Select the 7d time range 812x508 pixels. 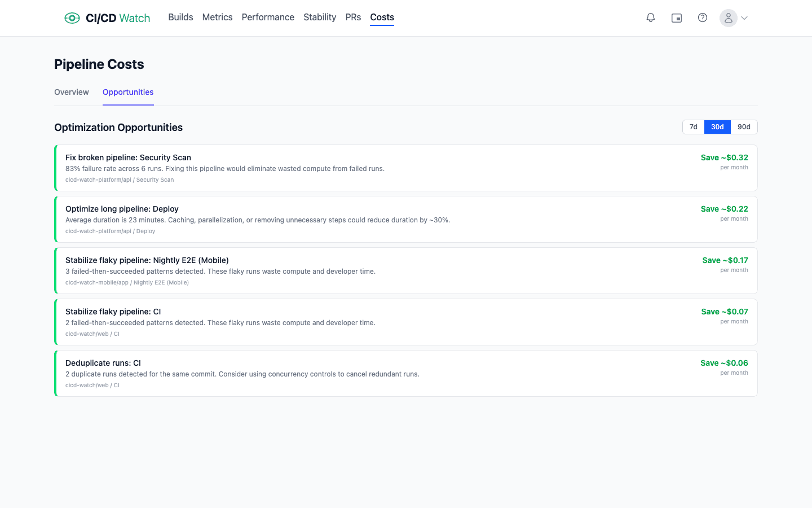693,127
